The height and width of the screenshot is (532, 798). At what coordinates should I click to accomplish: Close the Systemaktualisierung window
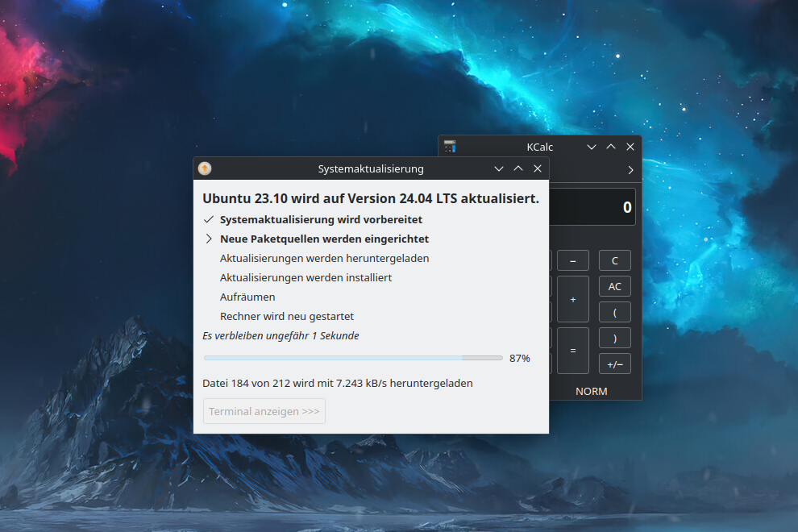coord(538,168)
